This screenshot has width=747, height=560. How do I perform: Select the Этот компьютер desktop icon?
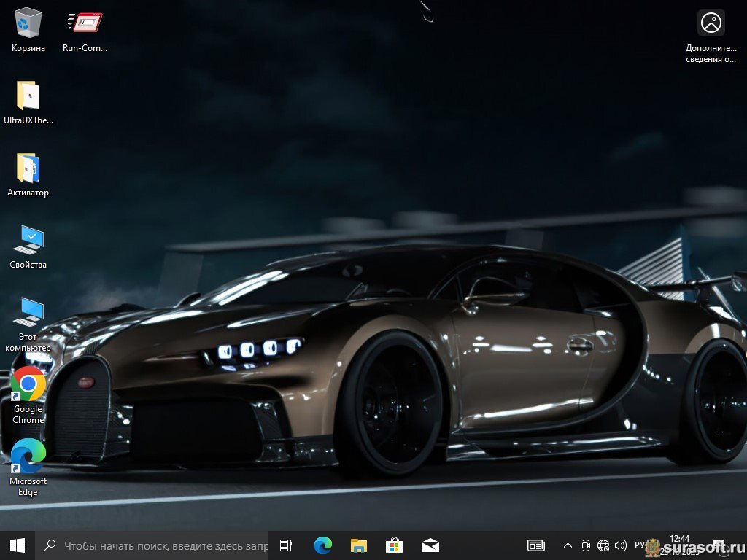pos(28,324)
